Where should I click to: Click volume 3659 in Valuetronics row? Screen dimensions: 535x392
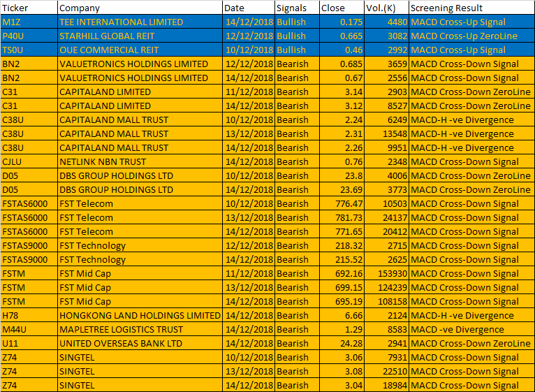[386, 64]
